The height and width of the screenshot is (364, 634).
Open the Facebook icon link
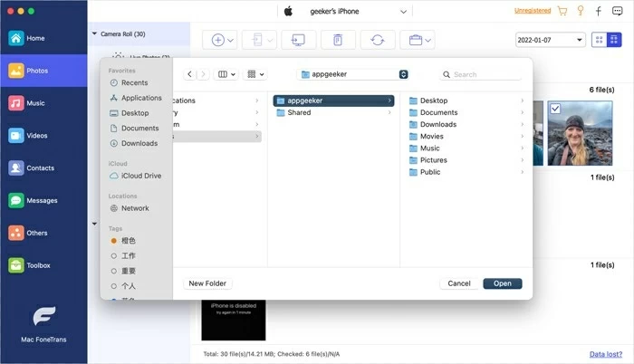click(x=599, y=12)
